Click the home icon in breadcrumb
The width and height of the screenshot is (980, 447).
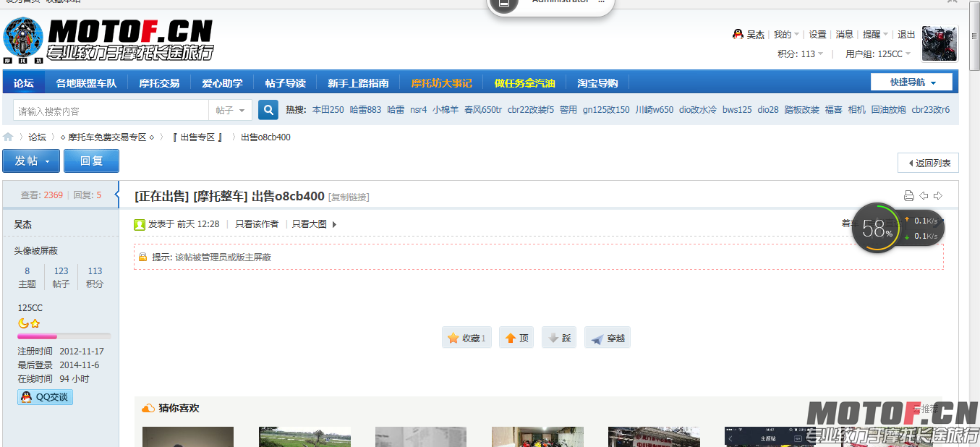click(8, 137)
